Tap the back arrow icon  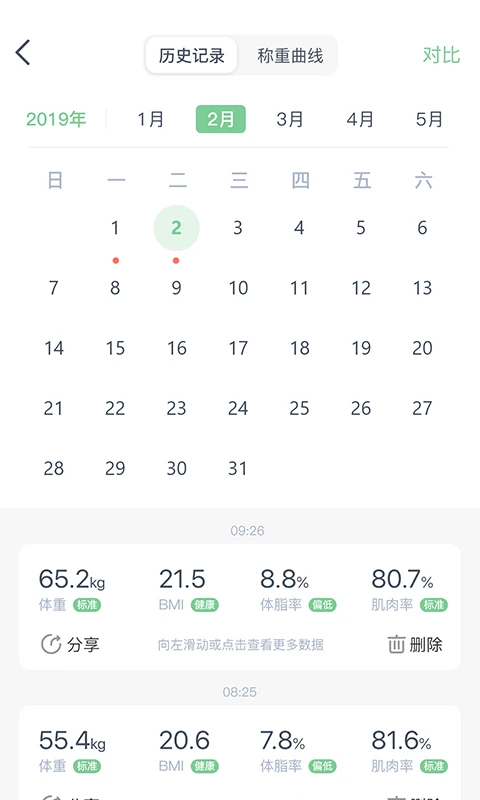tap(23, 53)
